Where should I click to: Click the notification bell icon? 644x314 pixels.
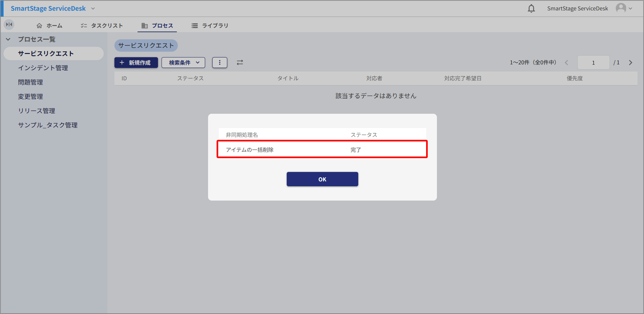[x=531, y=9]
